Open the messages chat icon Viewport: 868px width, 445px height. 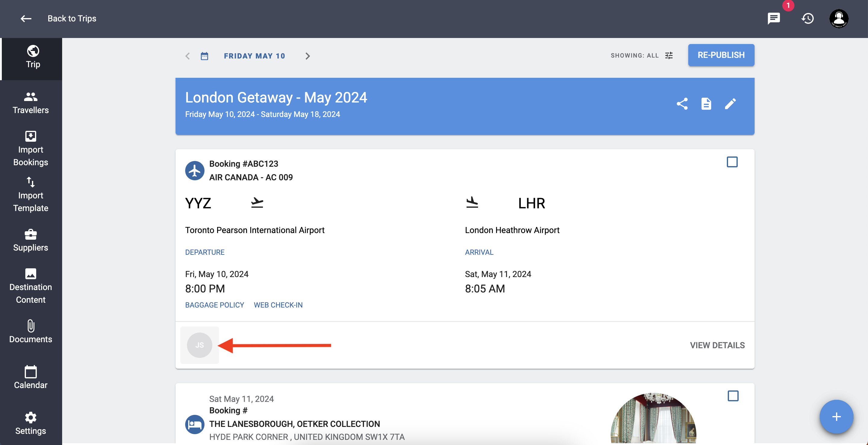[x=774, y=18]
